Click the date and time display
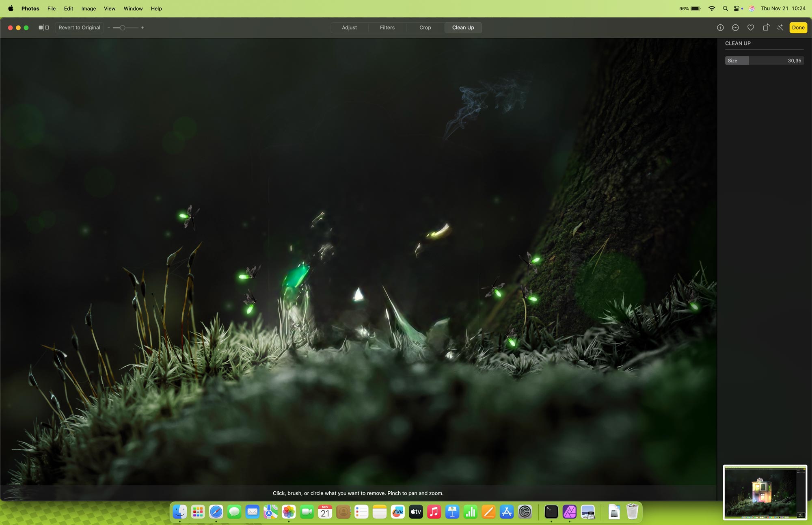Viewport: 812px width, 525px height. tap(783, 9)
